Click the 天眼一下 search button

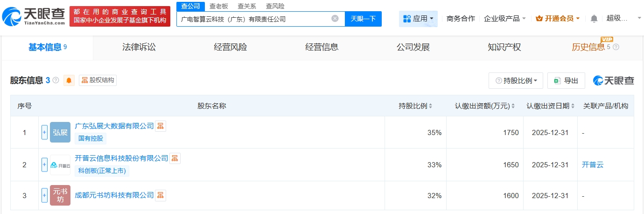coord(363,19)
